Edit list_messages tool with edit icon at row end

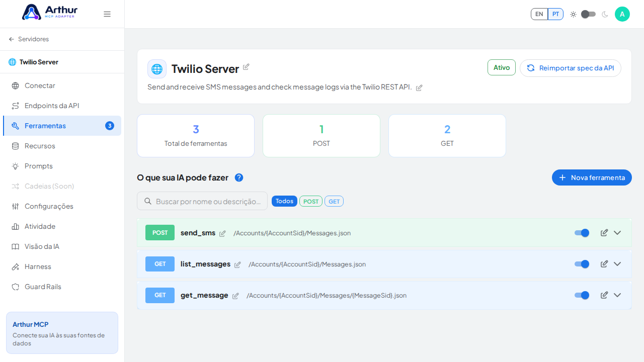[604, 264]
